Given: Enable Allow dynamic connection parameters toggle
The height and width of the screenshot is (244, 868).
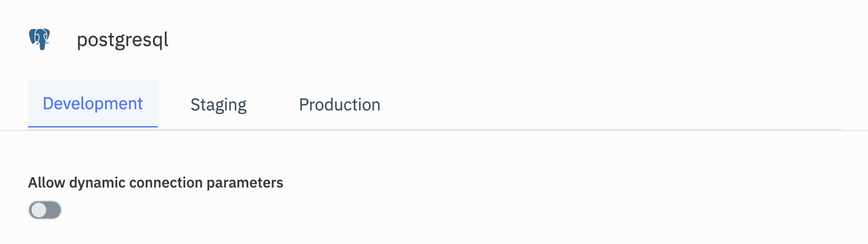Looking at the screenshot, I should [x=45, y=210].
